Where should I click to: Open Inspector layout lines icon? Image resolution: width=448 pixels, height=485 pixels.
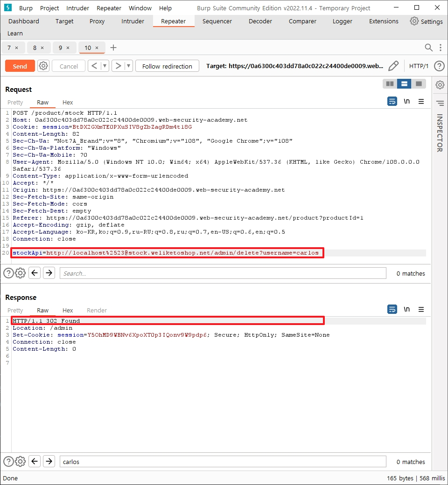pos(440,104)
